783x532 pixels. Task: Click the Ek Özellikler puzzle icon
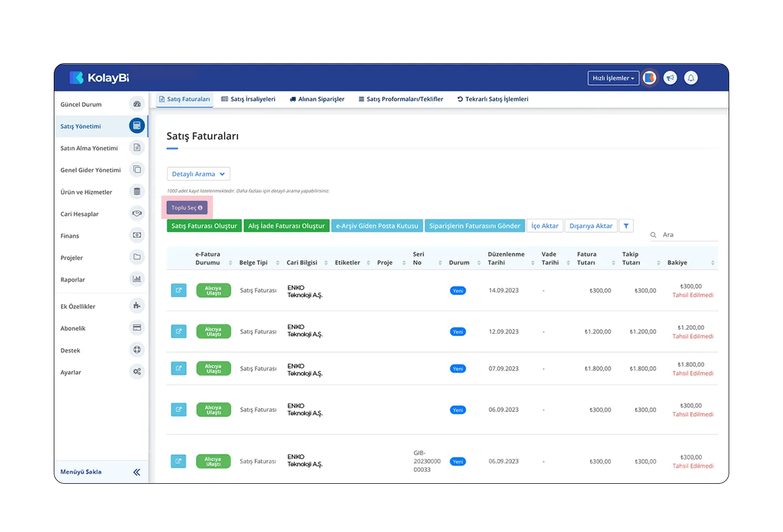137,305
